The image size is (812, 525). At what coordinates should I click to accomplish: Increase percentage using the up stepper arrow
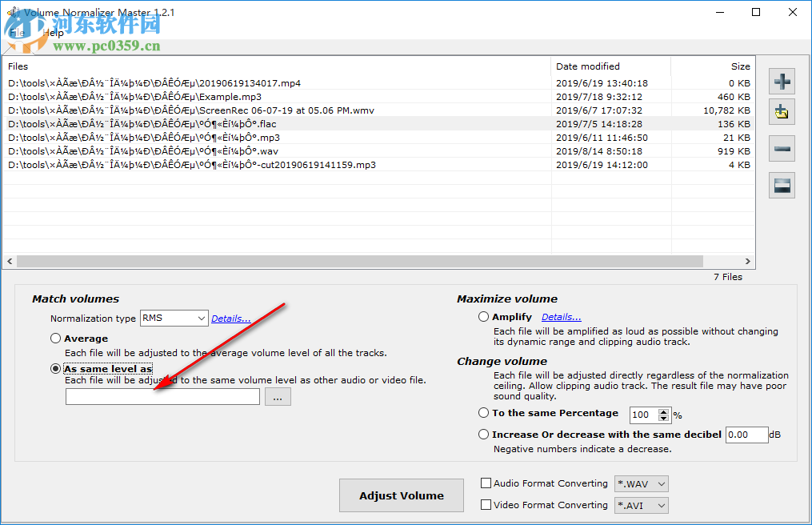pyautogui.click(x=663, y=411)
